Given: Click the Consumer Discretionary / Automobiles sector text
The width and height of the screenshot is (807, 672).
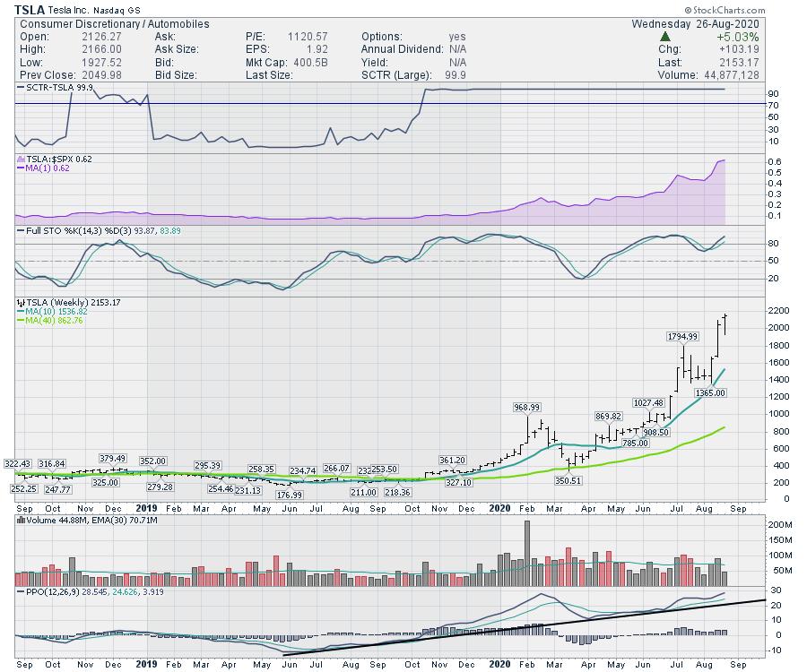Looking at the screenshot, I should click(x=114, y=23).
